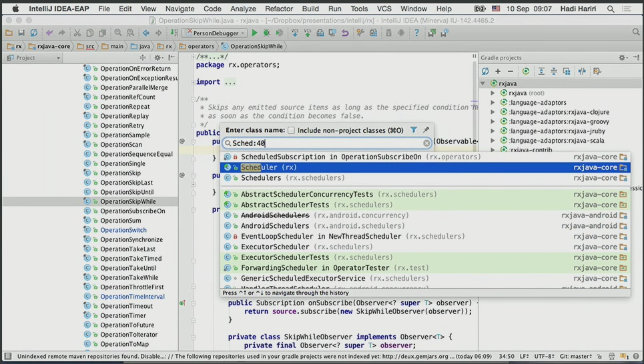Open the Refactor menu
The width and height of the screenshot is (644, 364).
tap(278, 9)
